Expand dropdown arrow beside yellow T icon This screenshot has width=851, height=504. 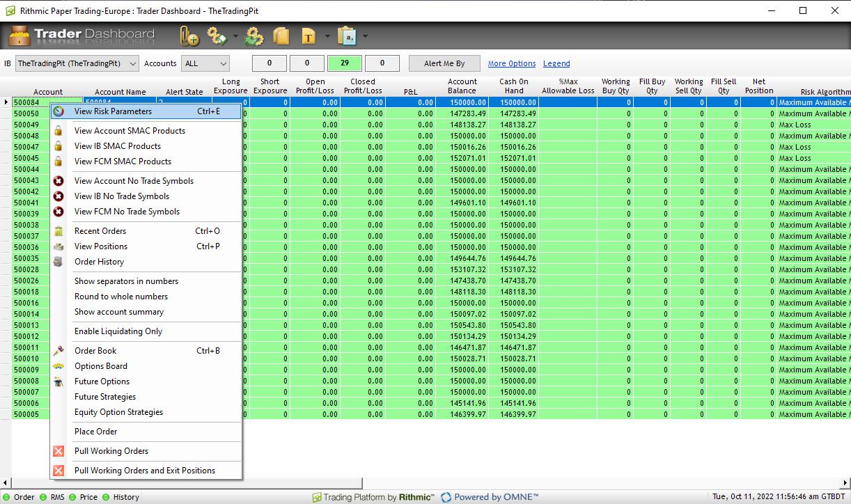[x=327, y=36]
